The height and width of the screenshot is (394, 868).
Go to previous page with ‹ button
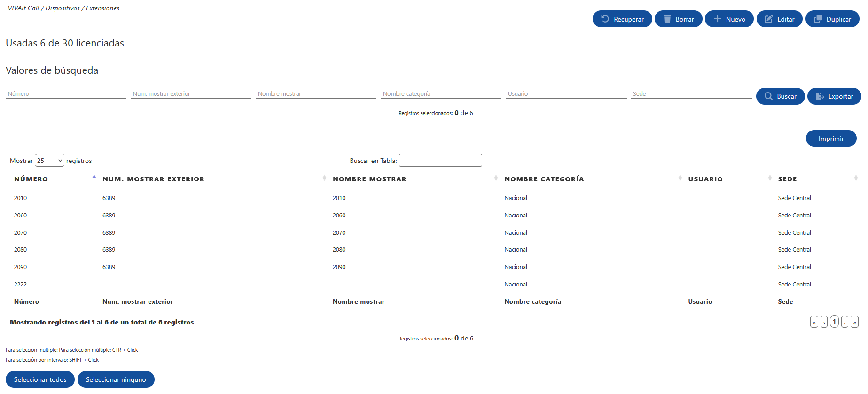pos(824,322)
